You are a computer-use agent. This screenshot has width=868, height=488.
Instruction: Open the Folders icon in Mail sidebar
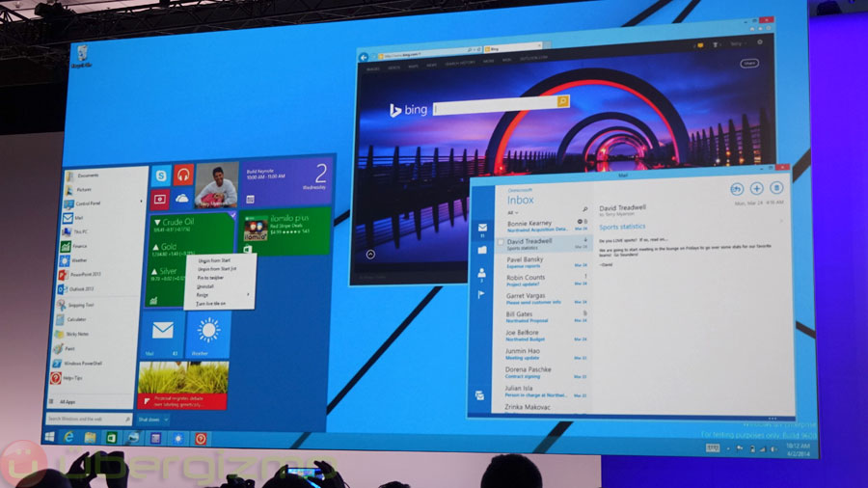click(482, 250)
